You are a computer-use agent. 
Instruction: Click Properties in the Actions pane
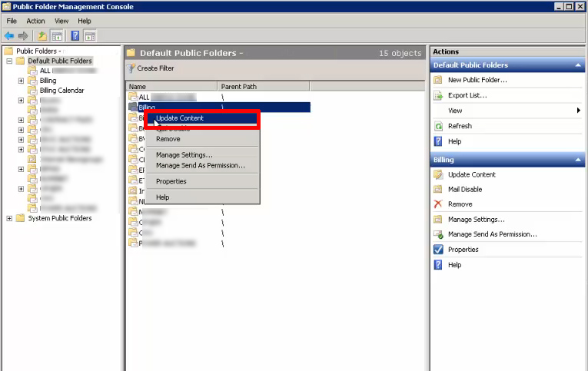(x=463, y=250)
